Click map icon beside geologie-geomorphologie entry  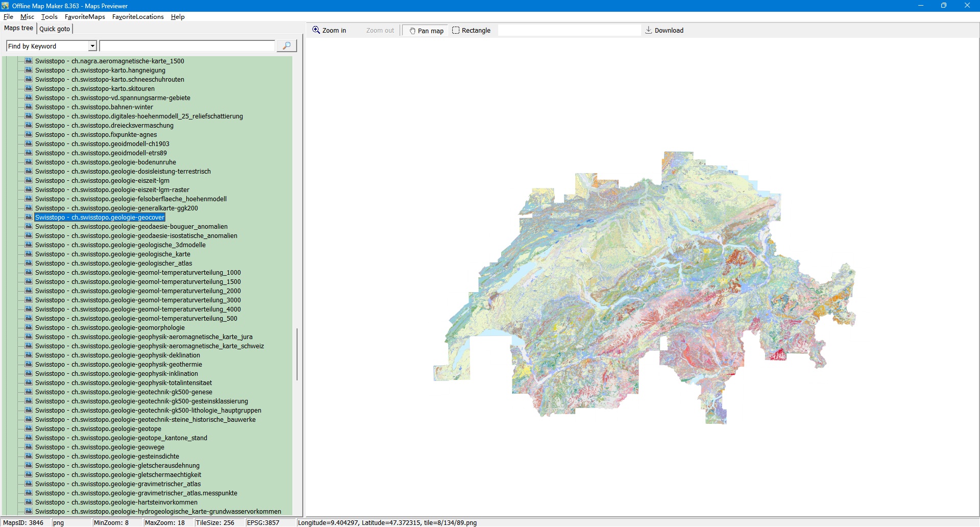[29, 327]
